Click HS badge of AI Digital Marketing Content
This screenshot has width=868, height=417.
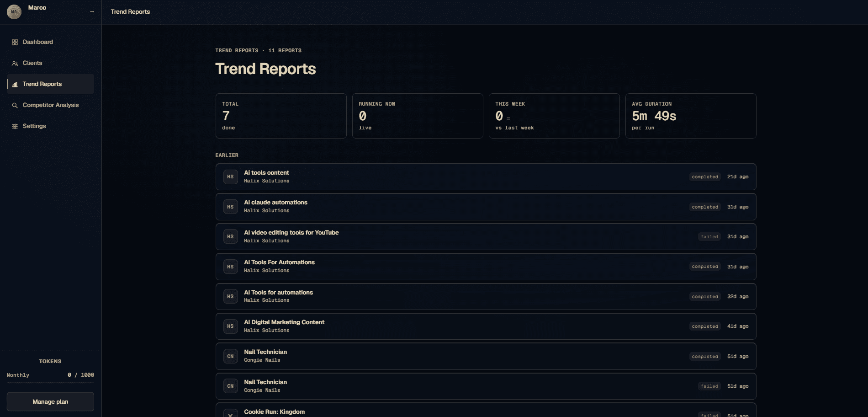pyautogui.click(x=230, y=326)
